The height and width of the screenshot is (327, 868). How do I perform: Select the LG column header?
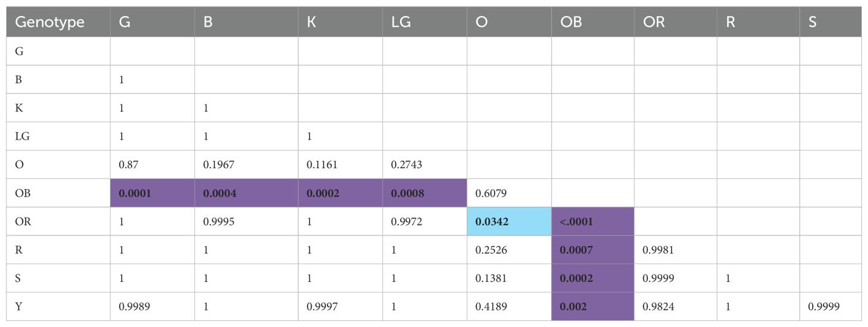402,22
